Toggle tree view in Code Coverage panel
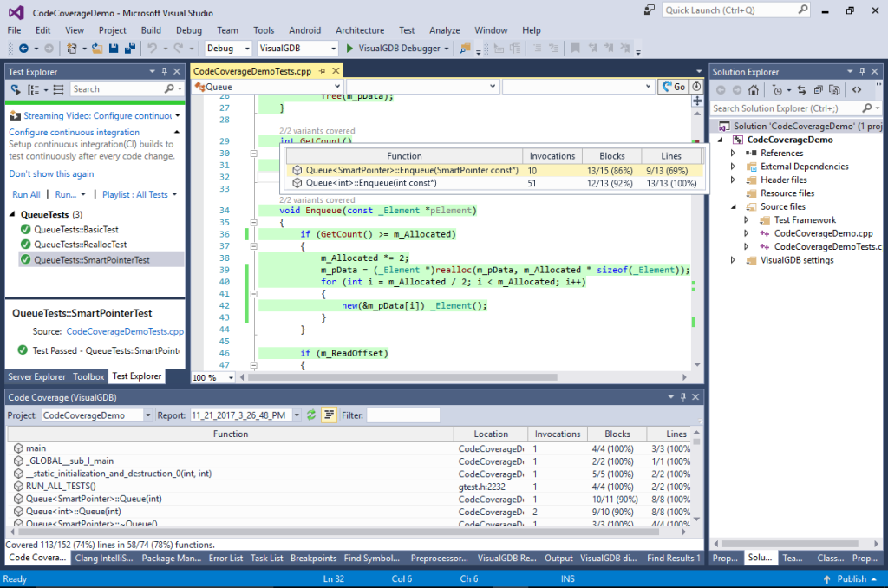Image resolution: width=888 pixels, height=588 pixels. [328, 415]
